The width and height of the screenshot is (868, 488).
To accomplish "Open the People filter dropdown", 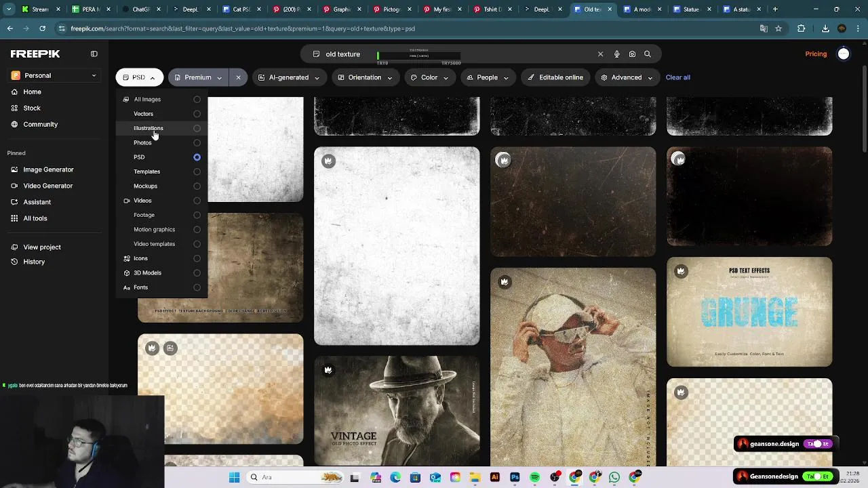I will [487, 77].
